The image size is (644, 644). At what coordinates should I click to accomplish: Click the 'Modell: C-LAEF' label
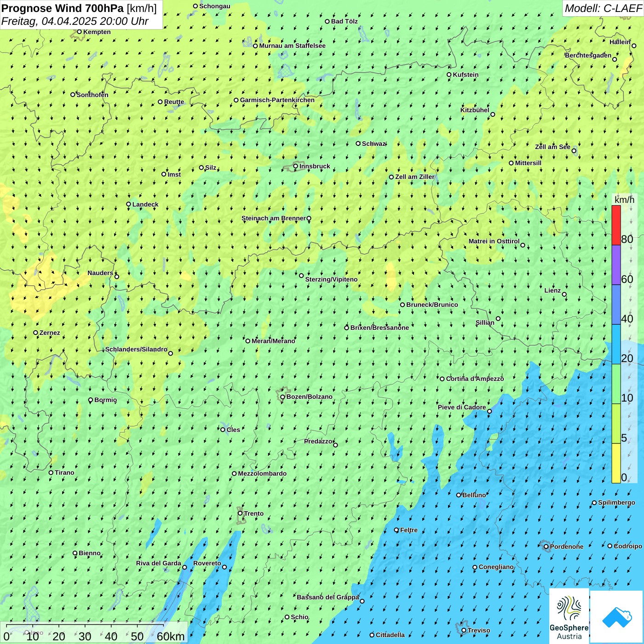coord(603,8)
